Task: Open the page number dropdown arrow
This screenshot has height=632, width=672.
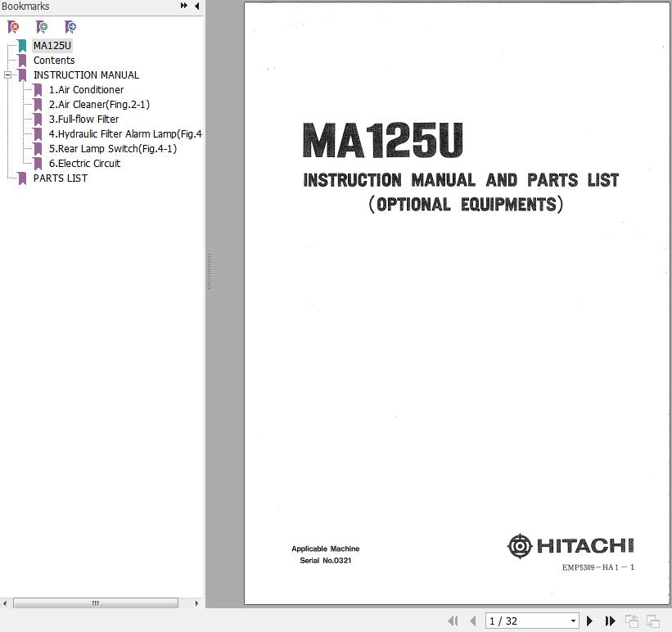Action: pos(573,621)
